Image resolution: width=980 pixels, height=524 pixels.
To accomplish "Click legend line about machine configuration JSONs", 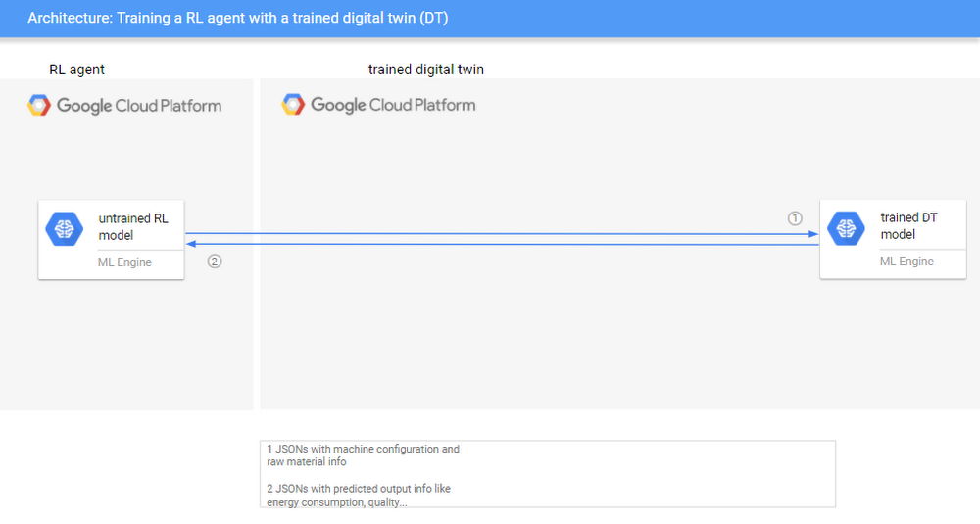I will pos(363,455).
